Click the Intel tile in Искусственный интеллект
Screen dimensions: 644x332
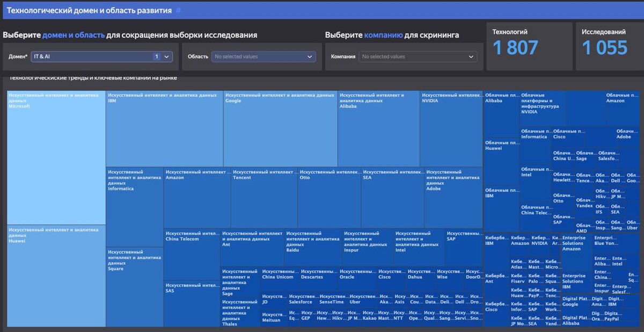point(419,247)
